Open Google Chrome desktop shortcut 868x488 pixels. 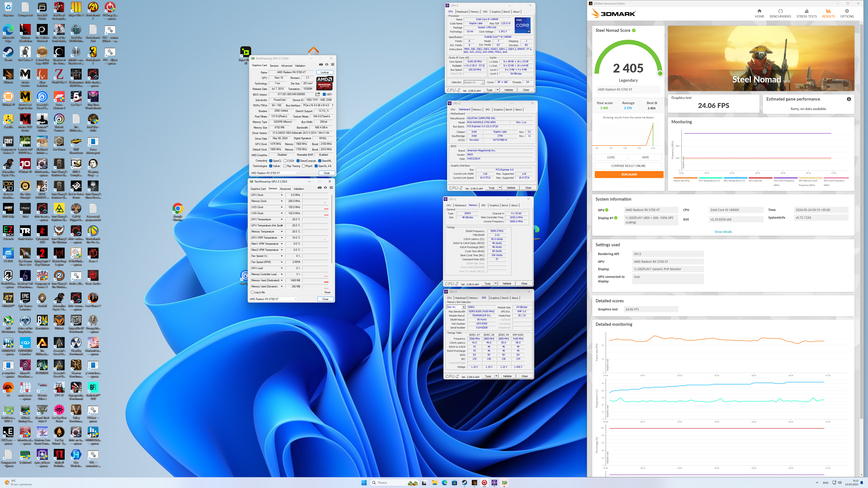click(x=178, y=212)
